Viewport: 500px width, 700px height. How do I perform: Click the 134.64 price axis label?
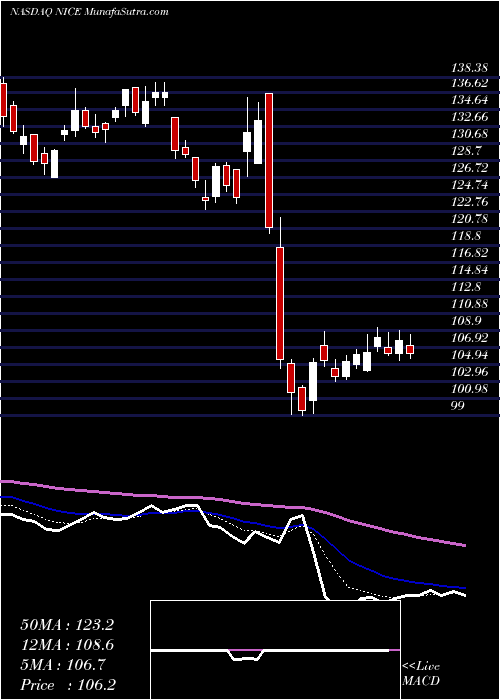470,100
